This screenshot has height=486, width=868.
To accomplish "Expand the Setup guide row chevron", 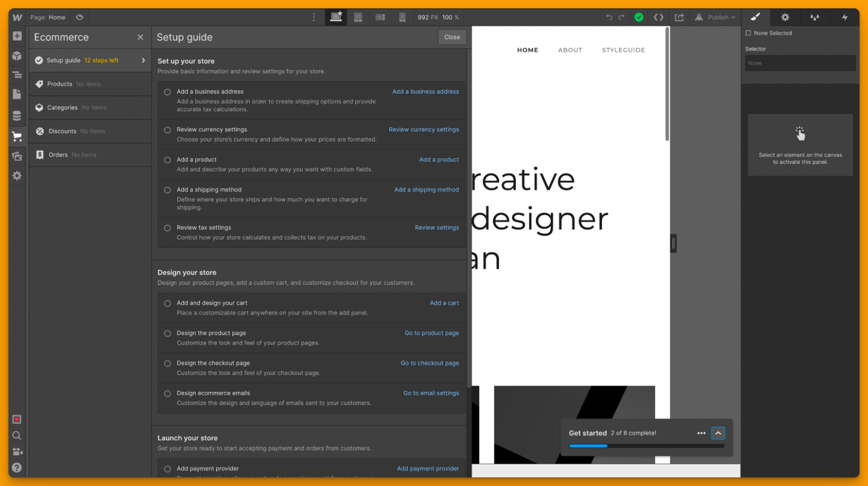I will tap(143, 60).
